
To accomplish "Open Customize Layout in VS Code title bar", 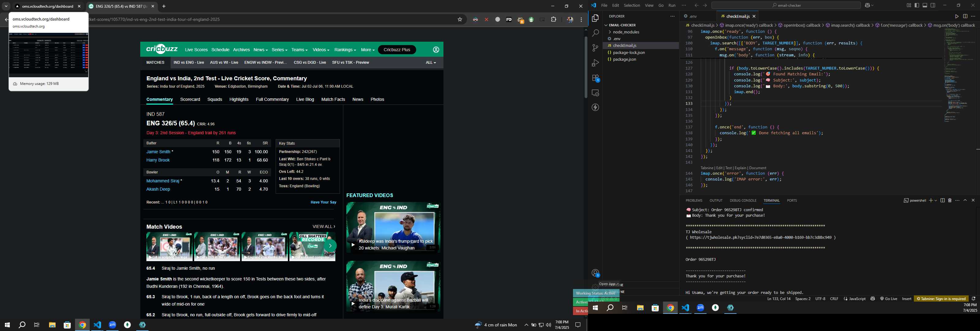I will point(909,5).
